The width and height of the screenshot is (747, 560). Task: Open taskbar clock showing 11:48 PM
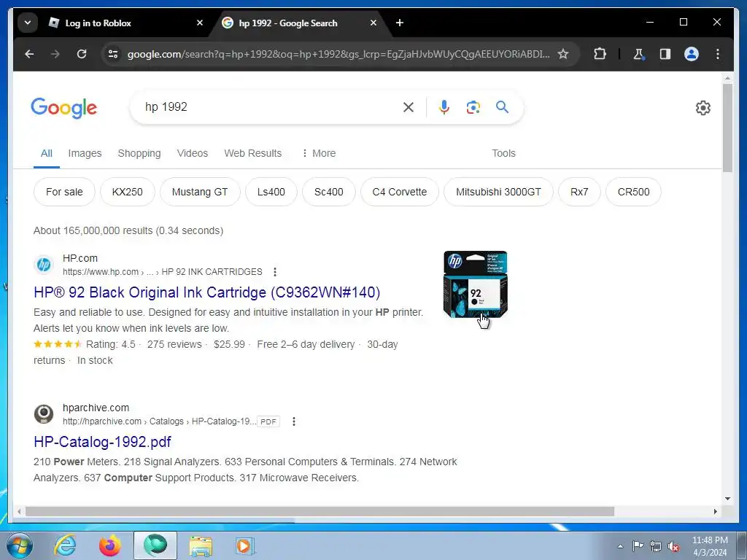coord(710,546)
